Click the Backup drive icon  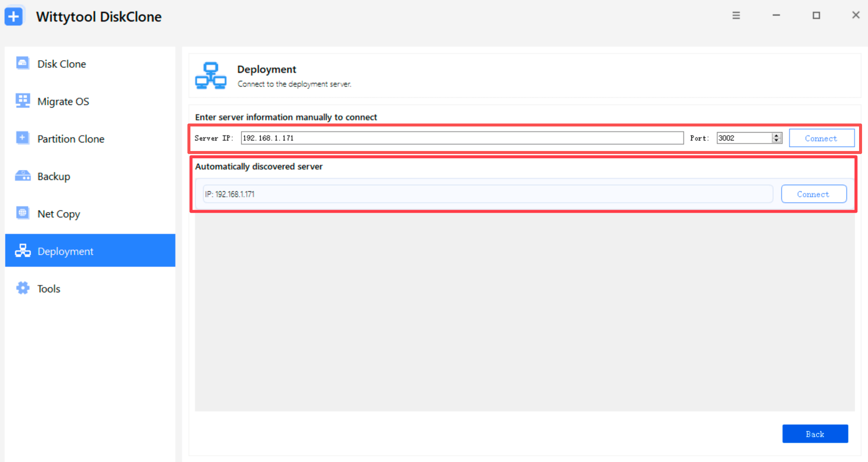[23, 176]
